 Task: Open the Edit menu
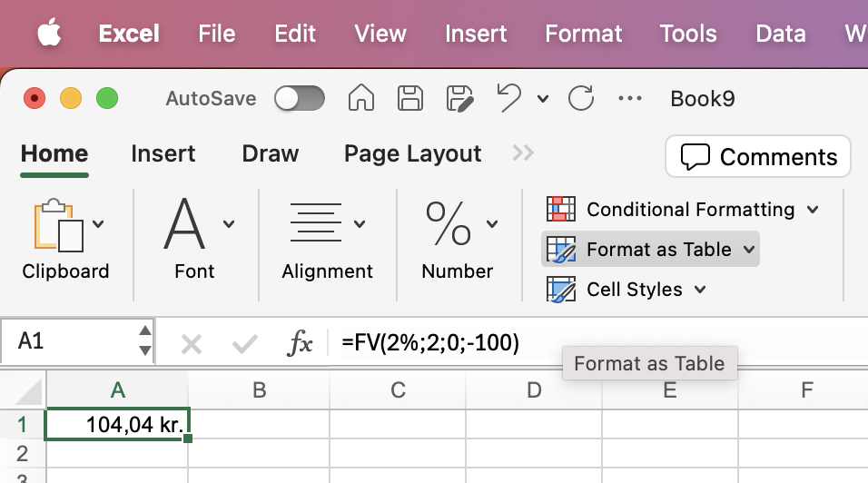tap(295, 34)
